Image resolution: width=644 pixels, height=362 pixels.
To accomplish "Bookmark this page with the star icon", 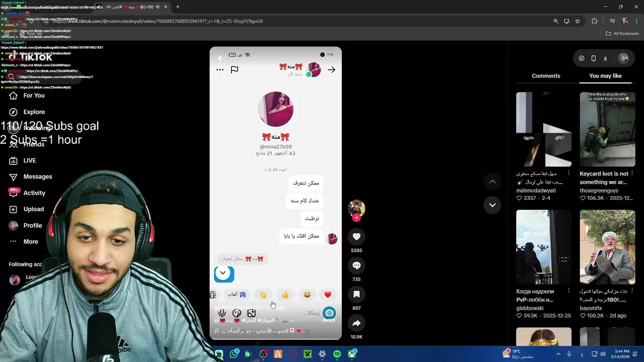I will pos(578,21).
